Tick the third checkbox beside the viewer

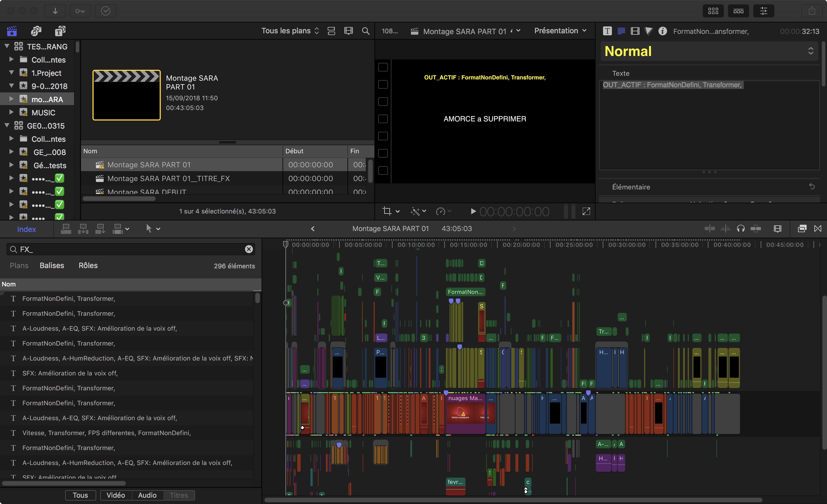tap(383, 102)
